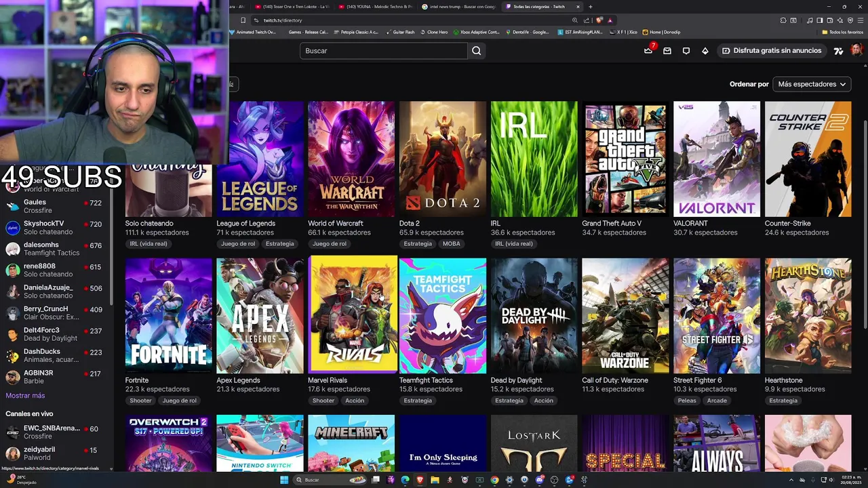Click the zoom magnifier in address bar
This screenshot has width=868, height=488.
tap(575, 20)
